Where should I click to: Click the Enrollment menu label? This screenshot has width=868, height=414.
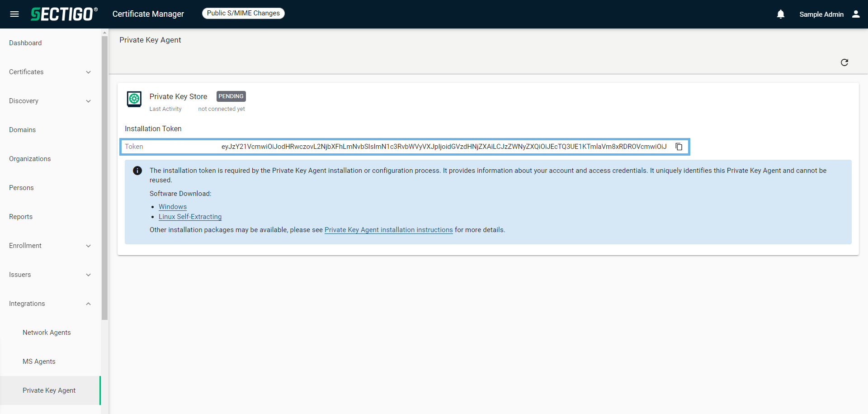(25, 246)
